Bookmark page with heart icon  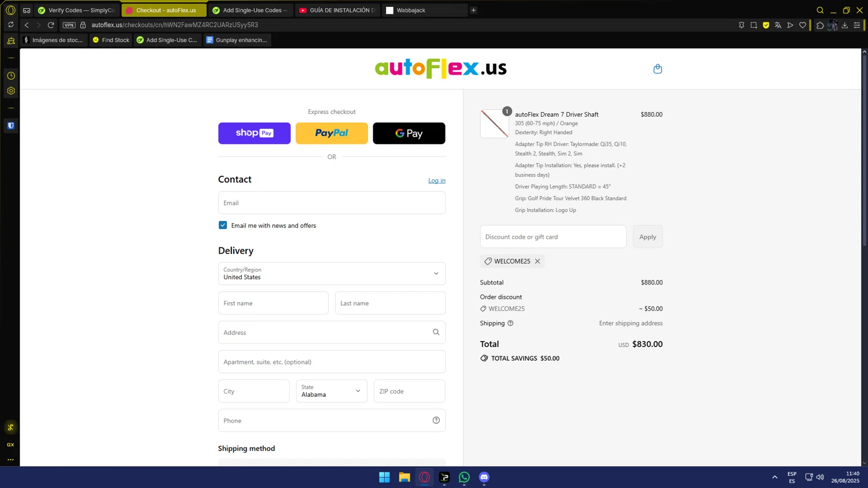(803, 25)
